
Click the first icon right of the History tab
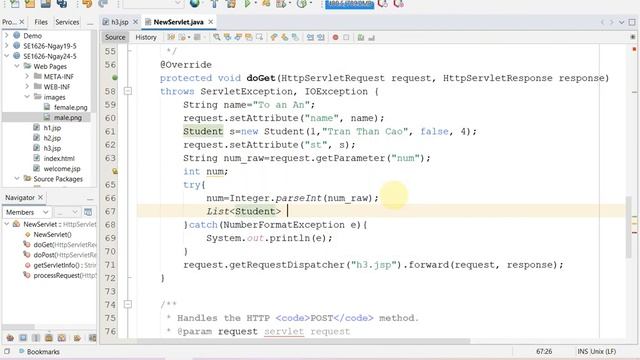click(171, 37)
